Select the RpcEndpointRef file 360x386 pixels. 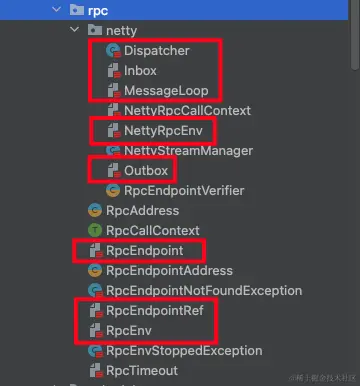point(155,311)
